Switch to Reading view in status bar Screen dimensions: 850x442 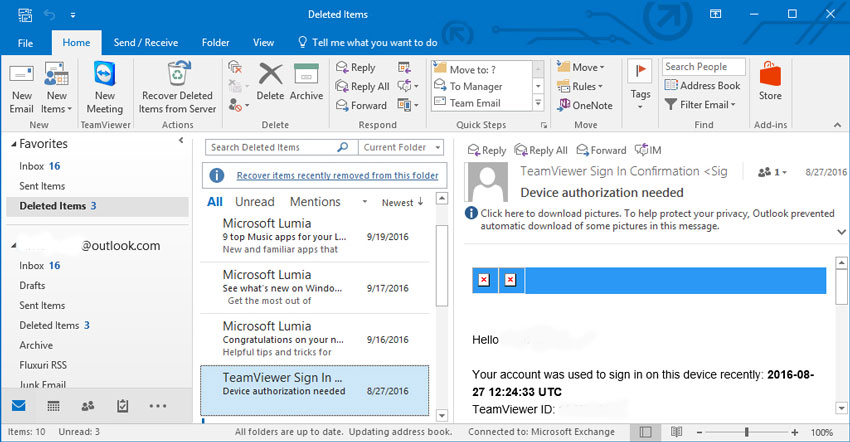click(x=676, y=432)
